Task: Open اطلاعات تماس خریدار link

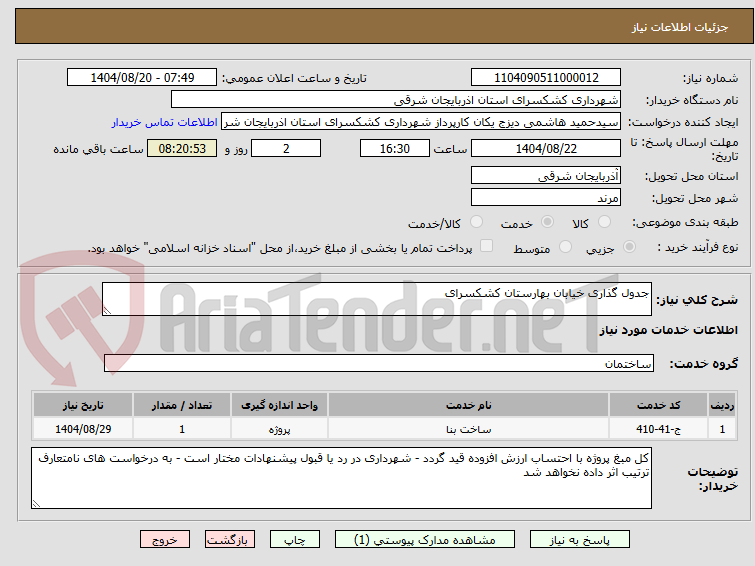Action: point(165,122)
